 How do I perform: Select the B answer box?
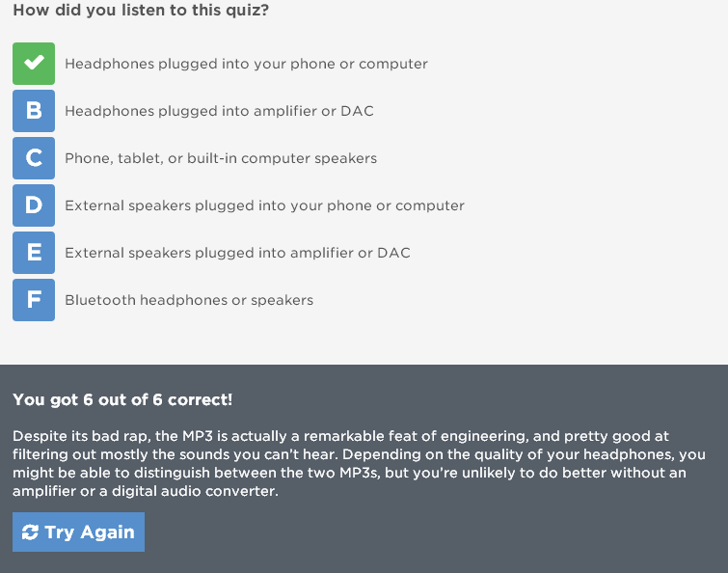[34, 111]
